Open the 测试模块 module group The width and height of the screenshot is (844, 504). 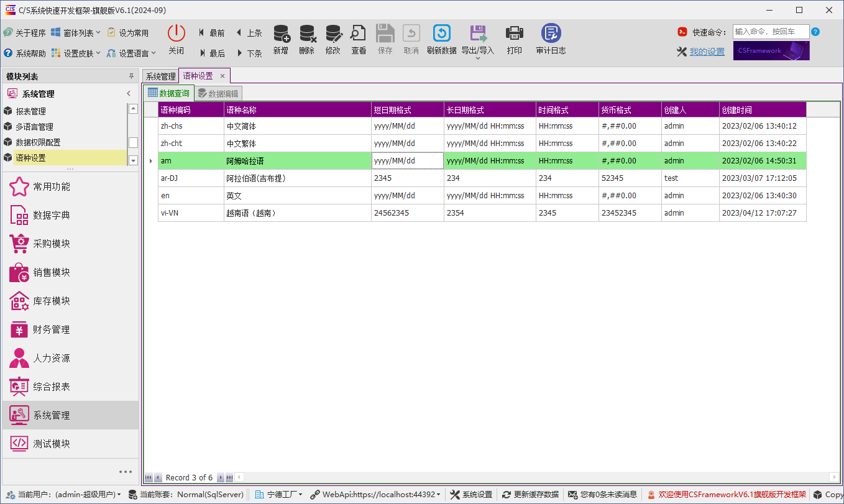(70, 444)
